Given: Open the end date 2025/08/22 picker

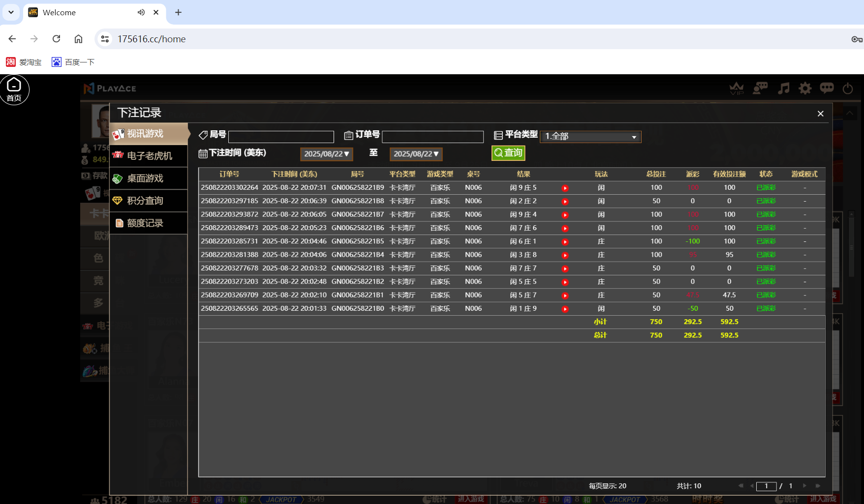Looking at the screenshot, I should point(416,154).
